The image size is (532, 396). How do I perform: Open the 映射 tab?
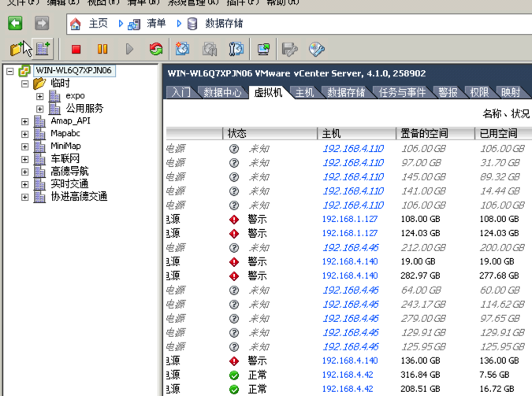tap(511, 92)
